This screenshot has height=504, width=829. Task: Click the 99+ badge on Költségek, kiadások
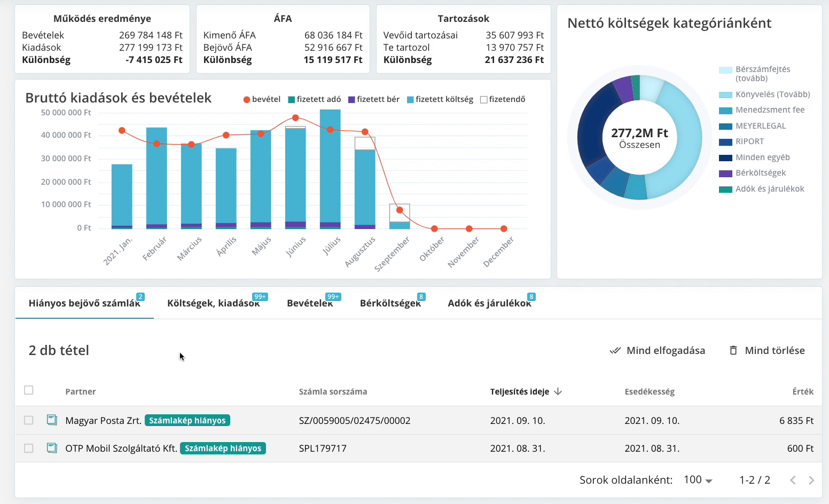tap(260, 297)
